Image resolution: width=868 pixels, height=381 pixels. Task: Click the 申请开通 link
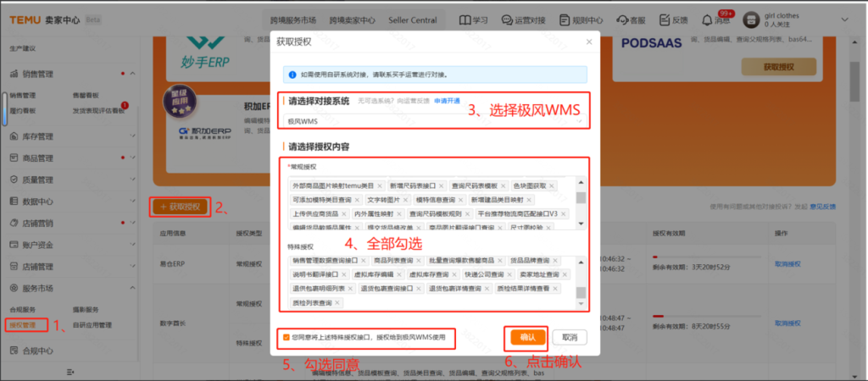click(x=447, y=101)
